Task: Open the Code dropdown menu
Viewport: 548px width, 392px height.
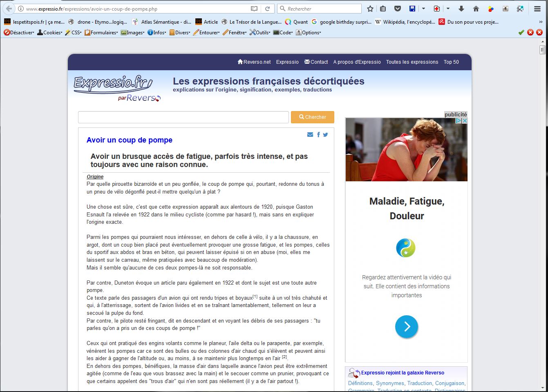Action: tap(283, 32)
